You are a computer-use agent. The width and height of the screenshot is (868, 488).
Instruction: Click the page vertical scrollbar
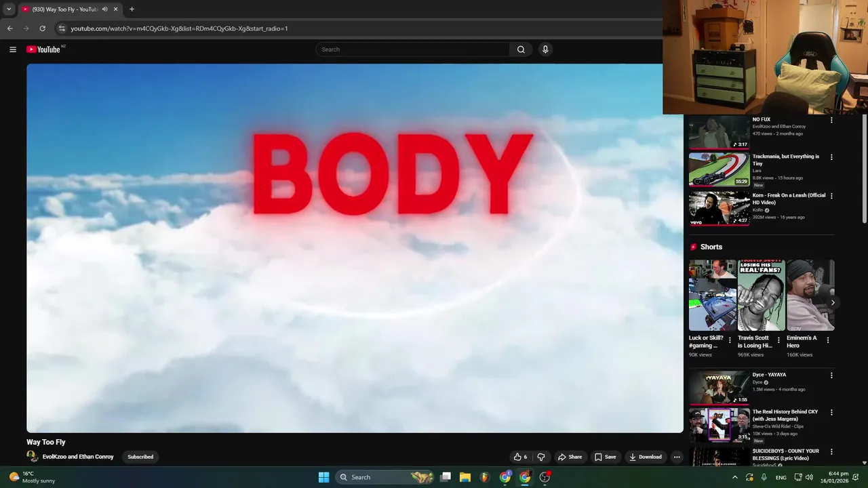(x=864, y=169)
